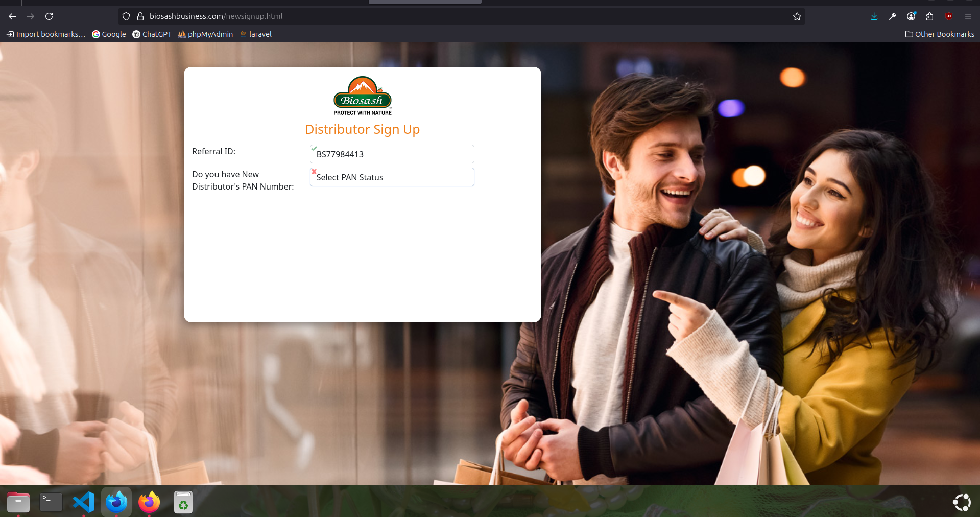Image resolution: width=980 pixels, height=517 pixels.
Task: Open the ChatGPT bookmark
Action: coord(152,34)
